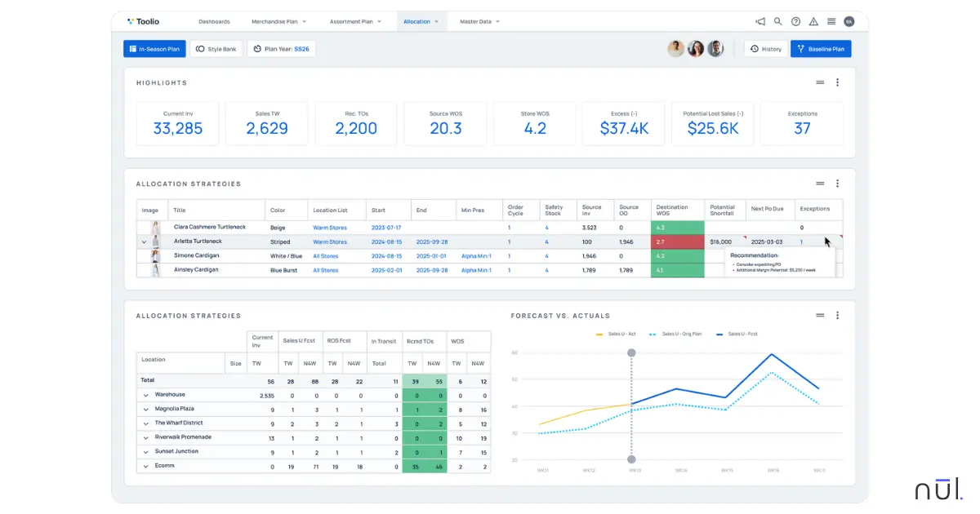
Task: Click the chart week marker bottom handle
Action: pyautogui.click(x=631, y=459)
